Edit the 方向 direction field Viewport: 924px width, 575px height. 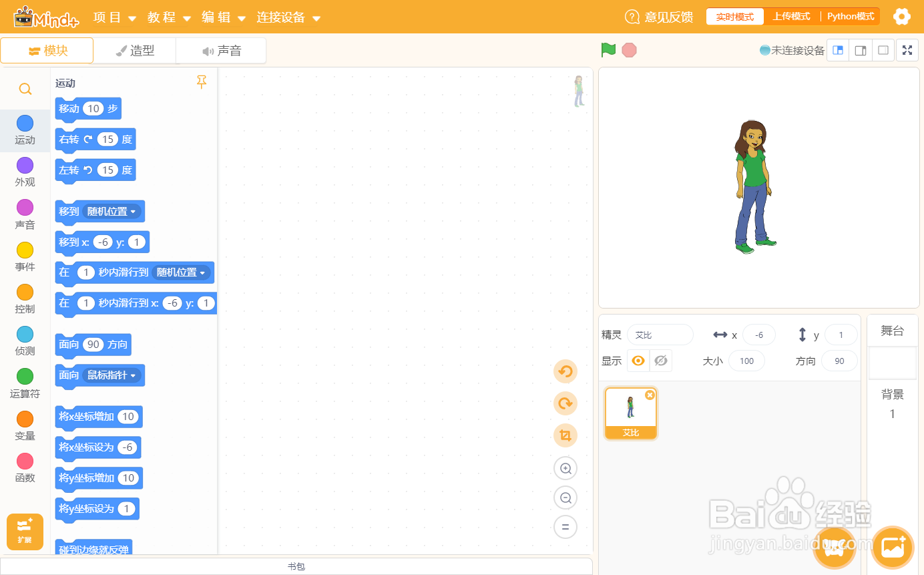pyautogui.click(x=839, y=361)
